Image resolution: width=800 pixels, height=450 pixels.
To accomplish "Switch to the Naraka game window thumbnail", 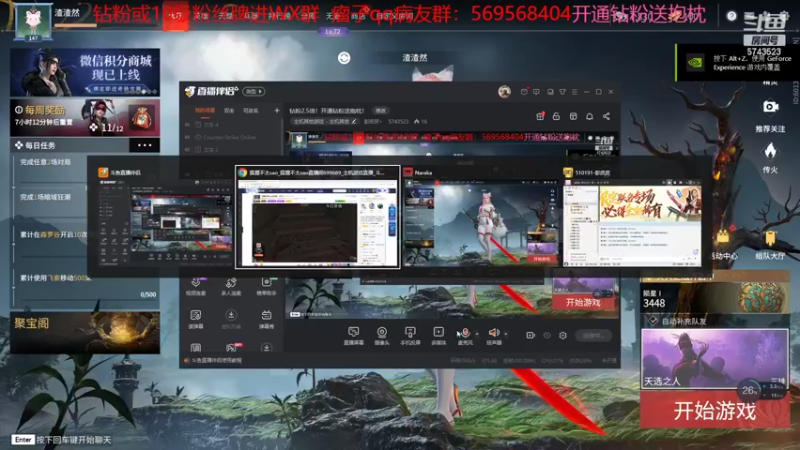I will click(x=480, y=217).
